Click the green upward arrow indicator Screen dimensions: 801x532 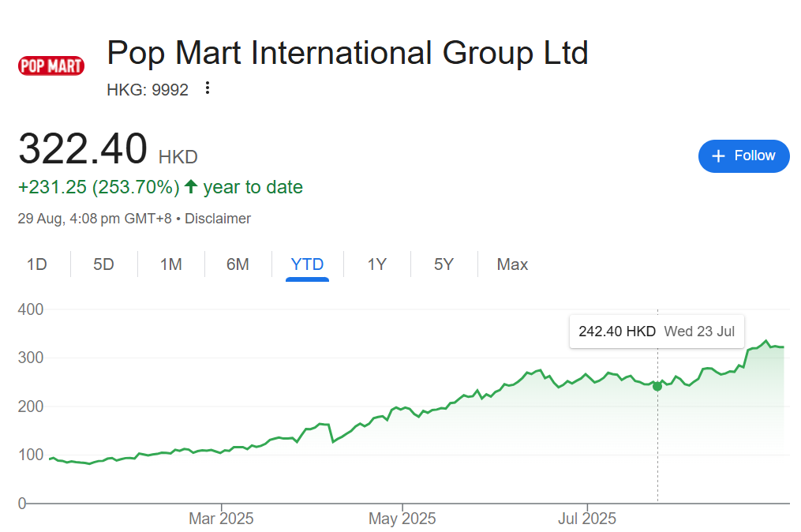[x=191, y=187]
